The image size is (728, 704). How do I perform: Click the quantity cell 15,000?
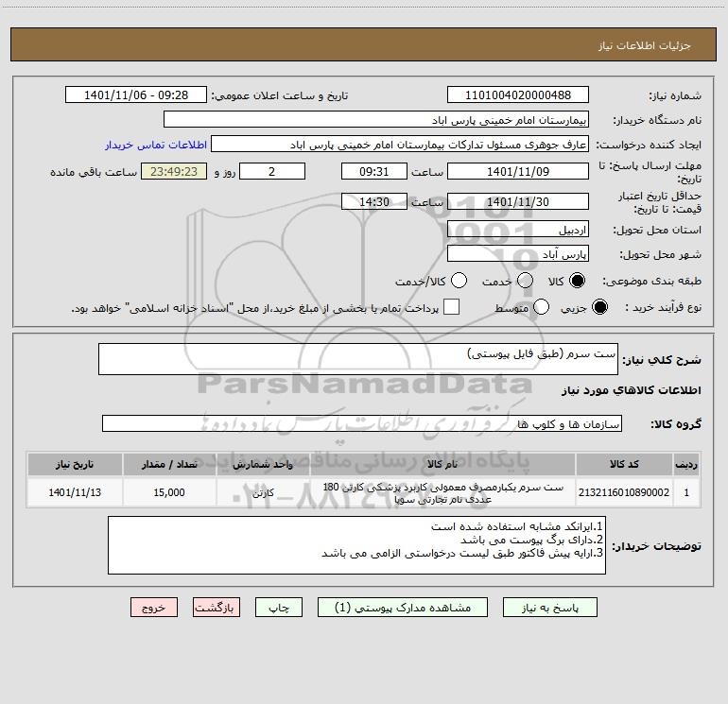click(169, 492)
